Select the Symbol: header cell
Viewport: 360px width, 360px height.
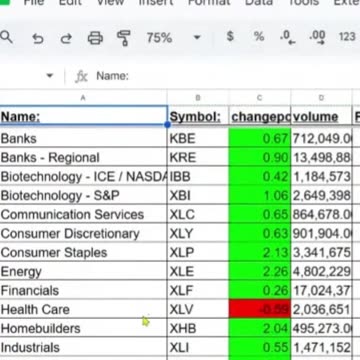coord(198,116)
